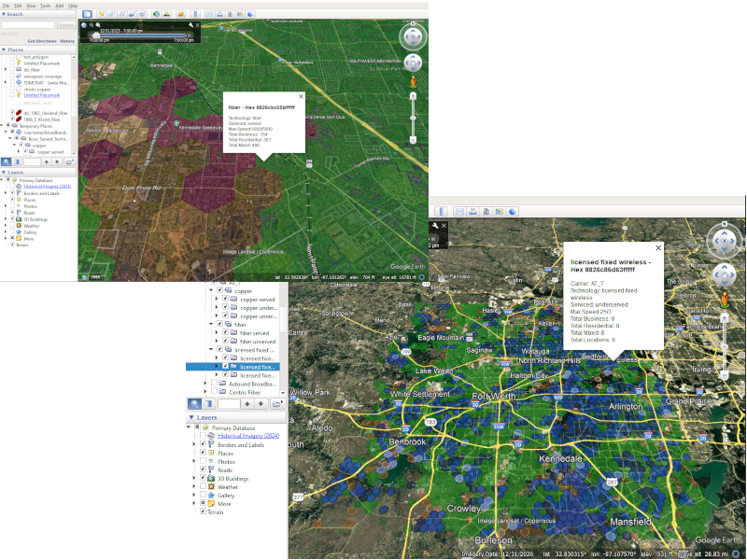Viewport: 747px width, 560px height.
Task: Toggle Sunlight icon in upper toolbar
Action: (x=167, y=14)
